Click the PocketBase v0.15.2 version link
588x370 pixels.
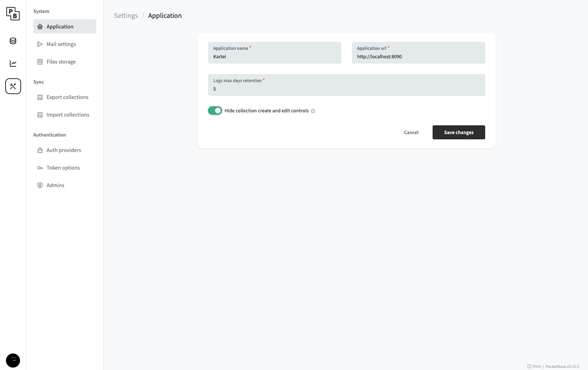[x=562, y=366]
